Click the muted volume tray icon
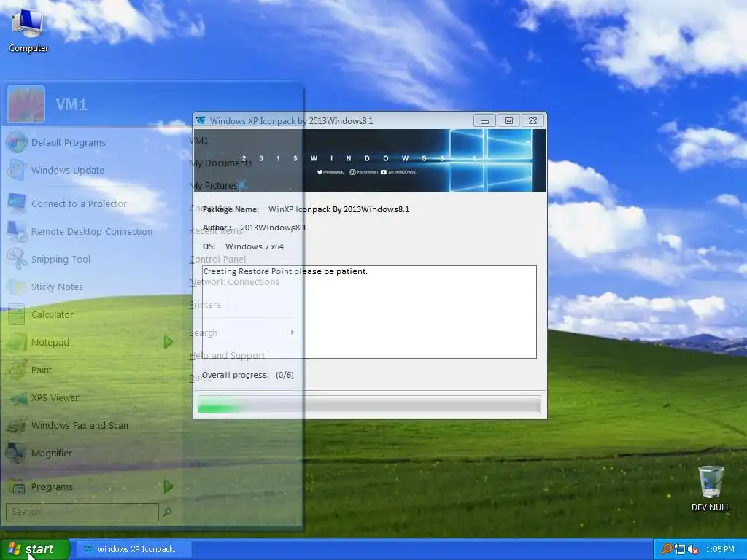747x560 pixels. [x=693, y=549]
